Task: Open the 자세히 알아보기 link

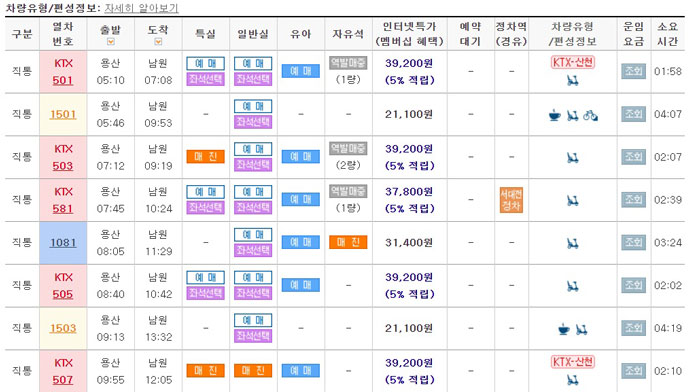Action: click(141, 8)
